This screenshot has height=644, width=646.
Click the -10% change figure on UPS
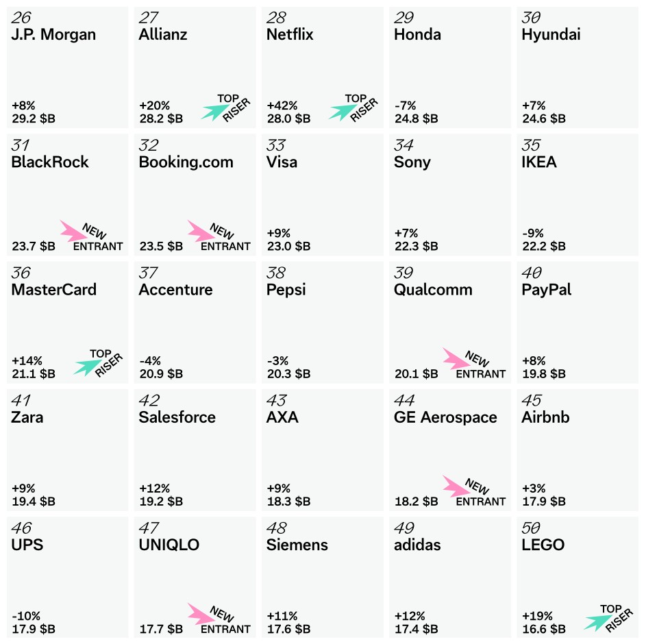tap(25, 616)
